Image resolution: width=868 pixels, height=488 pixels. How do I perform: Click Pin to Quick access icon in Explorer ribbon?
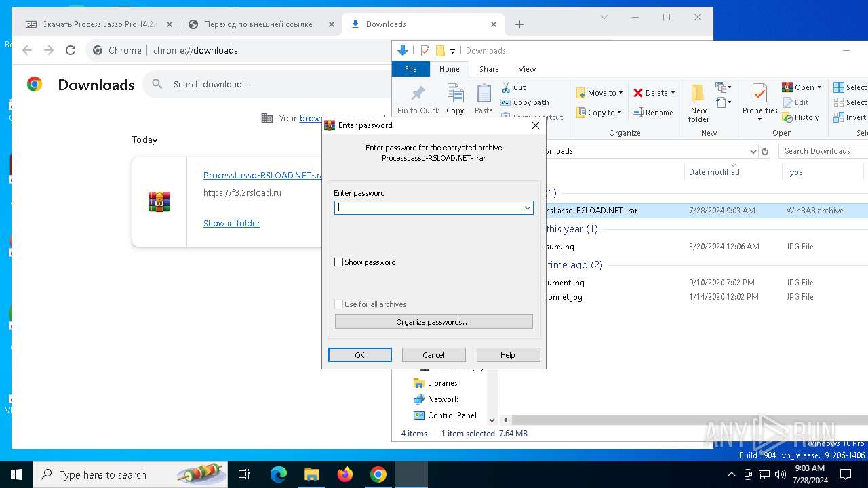coord(418,94)
